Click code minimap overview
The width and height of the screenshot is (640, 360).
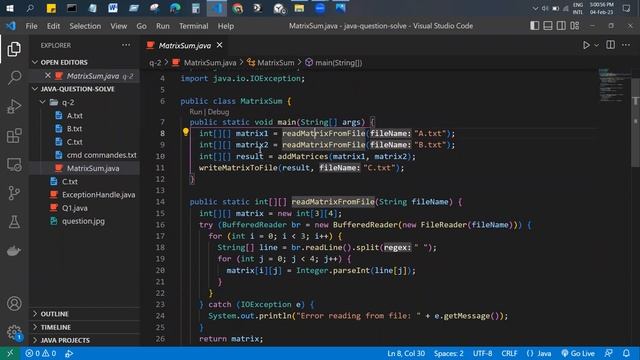click(614, 86)
